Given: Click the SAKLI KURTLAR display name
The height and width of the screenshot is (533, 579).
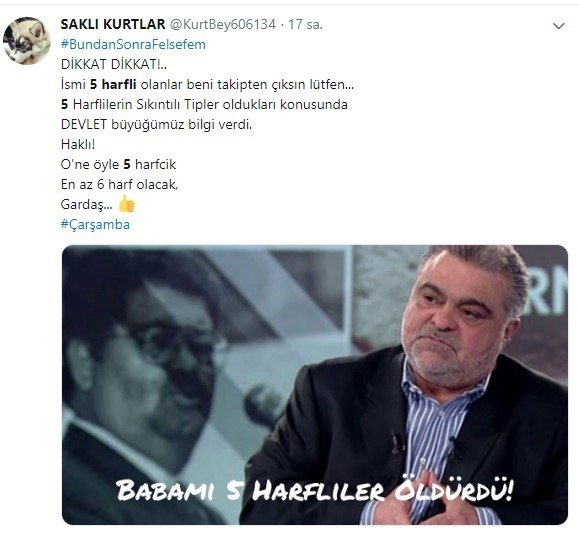Looking at the screenshot, I should point(113,24).
